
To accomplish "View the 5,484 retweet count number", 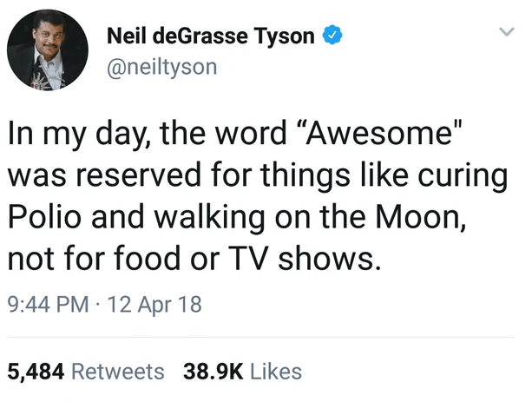I will 36,372.
